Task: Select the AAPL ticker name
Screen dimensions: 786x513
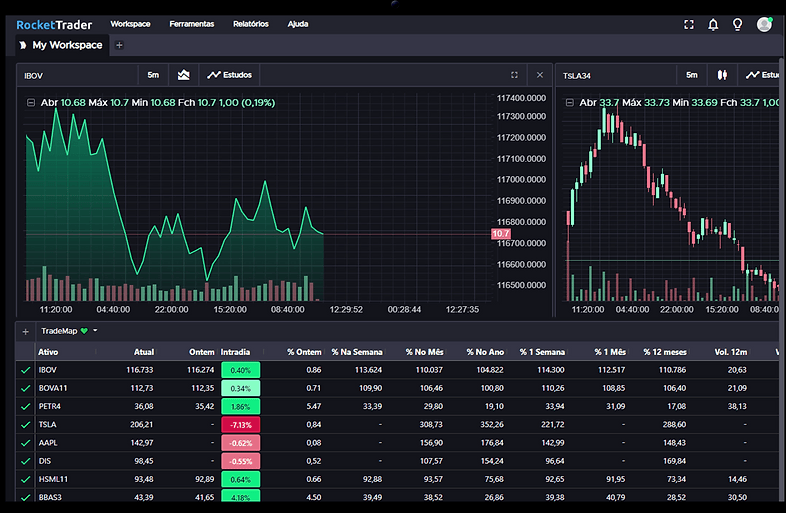Action: pos(48,443)
